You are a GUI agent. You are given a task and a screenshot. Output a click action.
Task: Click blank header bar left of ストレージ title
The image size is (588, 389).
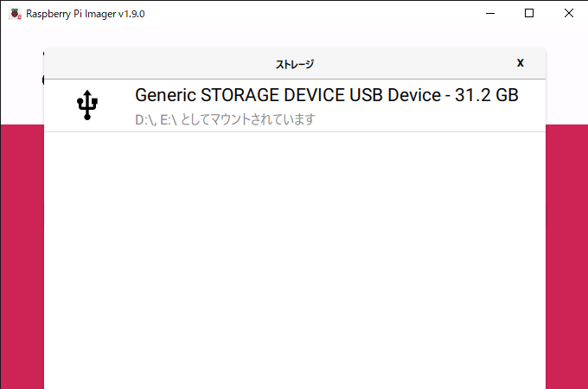pos(159,64)
